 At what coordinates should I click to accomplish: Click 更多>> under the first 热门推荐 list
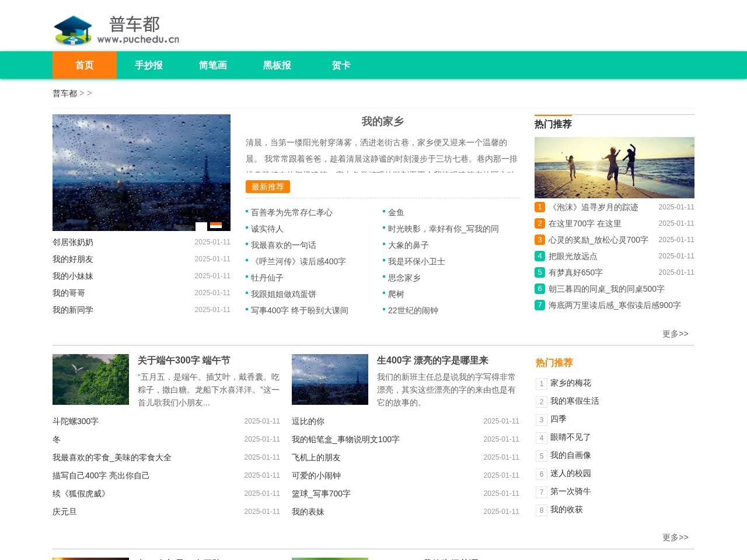pyautogui.click(x=675, y=334)
